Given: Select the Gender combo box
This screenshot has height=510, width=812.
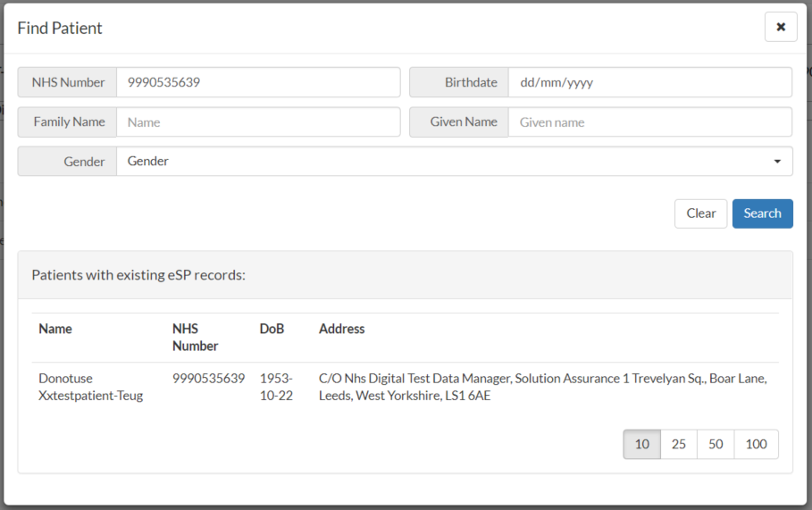Looking at the screenshot, I should click(x=454, y=162).
